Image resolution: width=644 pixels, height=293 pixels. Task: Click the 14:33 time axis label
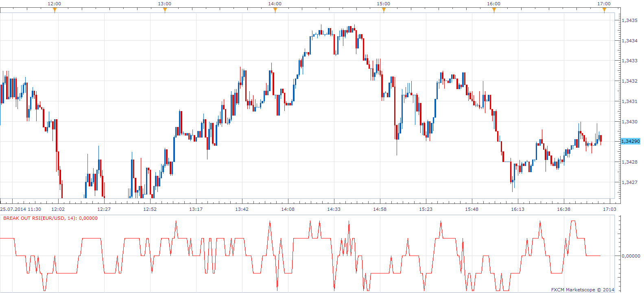click(x=334, y=209)
